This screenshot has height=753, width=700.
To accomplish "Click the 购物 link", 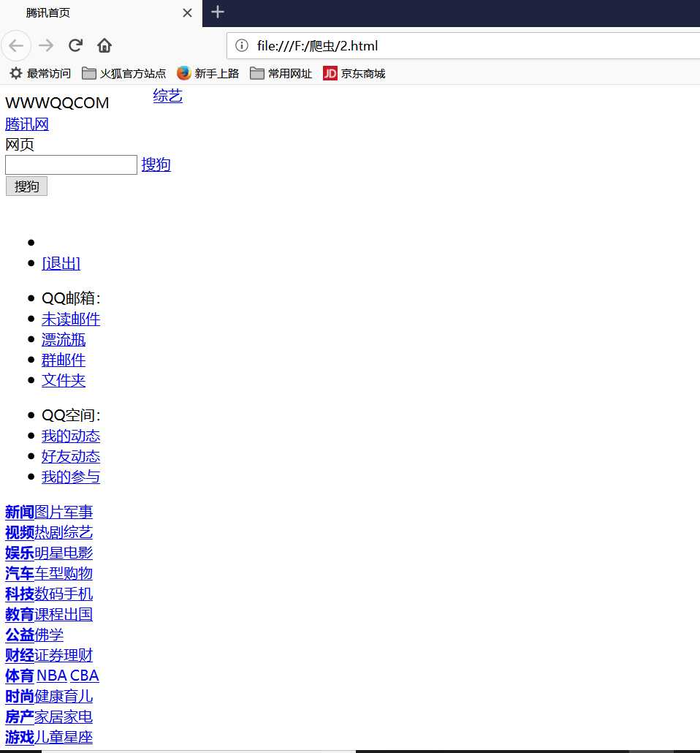I will click(x=78, y=573).
